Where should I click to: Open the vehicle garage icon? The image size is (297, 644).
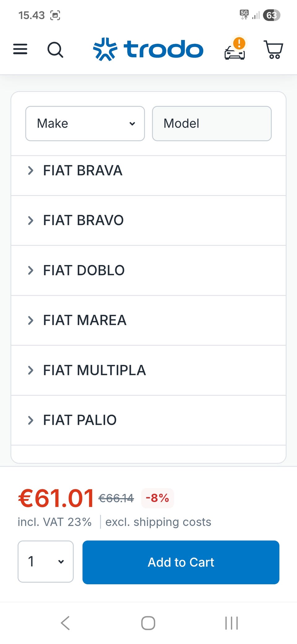[x=235, y=50]
